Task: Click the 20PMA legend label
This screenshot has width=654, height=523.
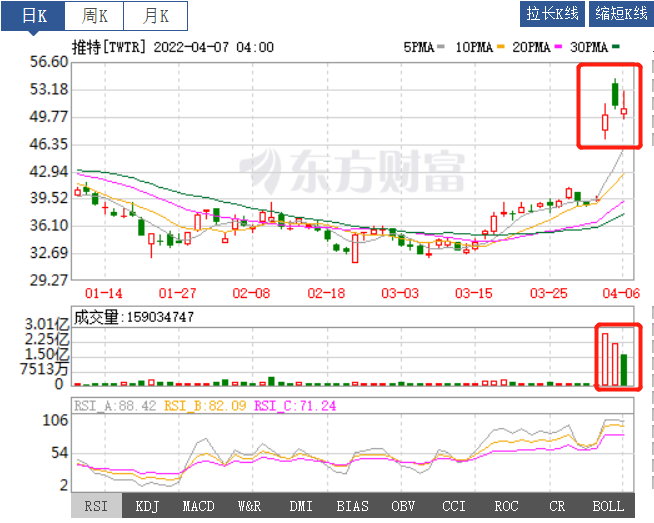Action: coord(531,47)
